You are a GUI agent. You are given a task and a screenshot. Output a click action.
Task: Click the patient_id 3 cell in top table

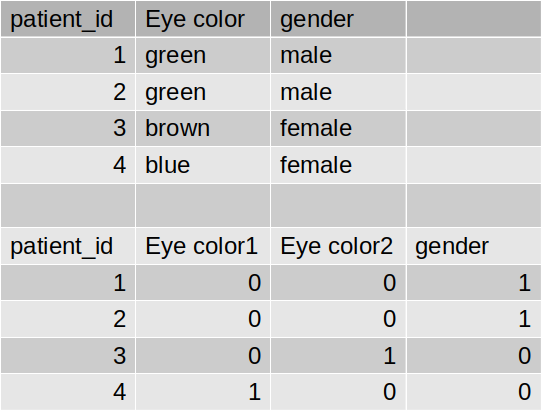pos(68,128)
